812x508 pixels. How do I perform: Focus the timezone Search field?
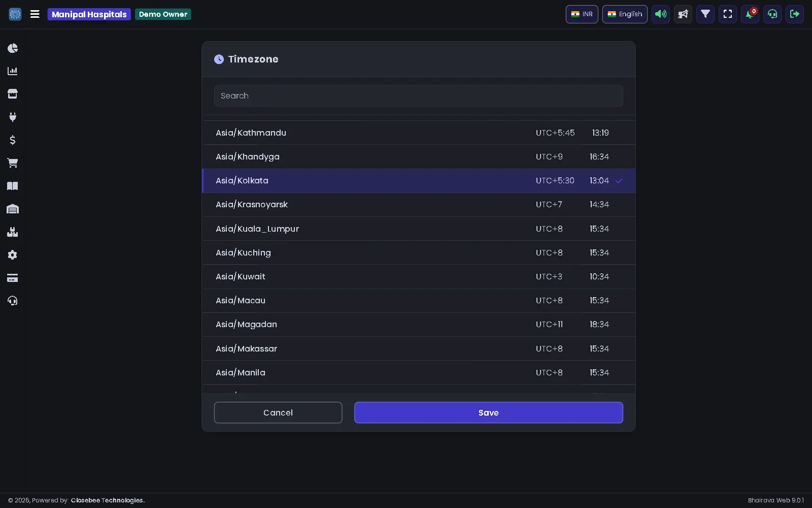419,96
